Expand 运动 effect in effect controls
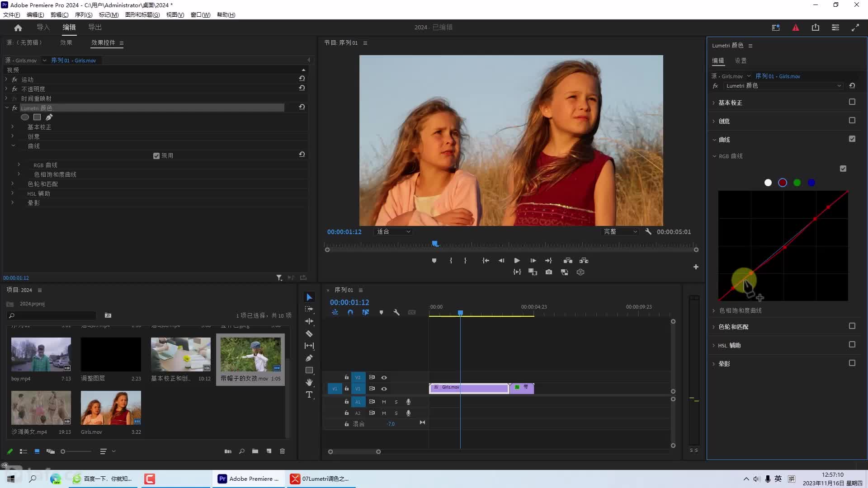Screen dimensions: 868x488 [x=6, y=79]
